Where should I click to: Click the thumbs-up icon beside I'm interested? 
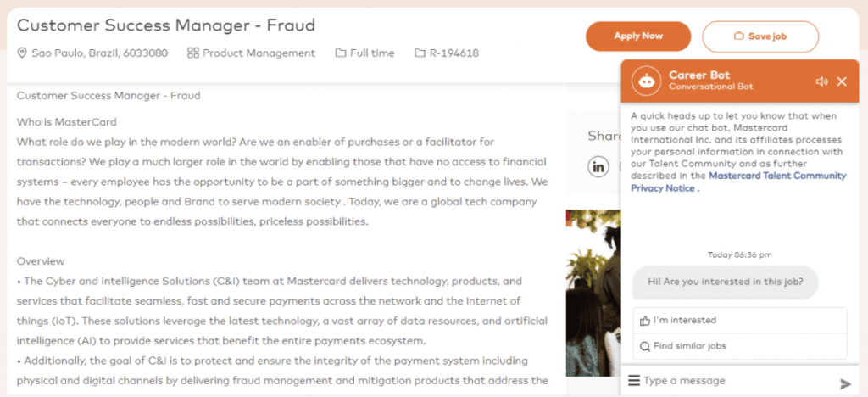pos(645,321)
